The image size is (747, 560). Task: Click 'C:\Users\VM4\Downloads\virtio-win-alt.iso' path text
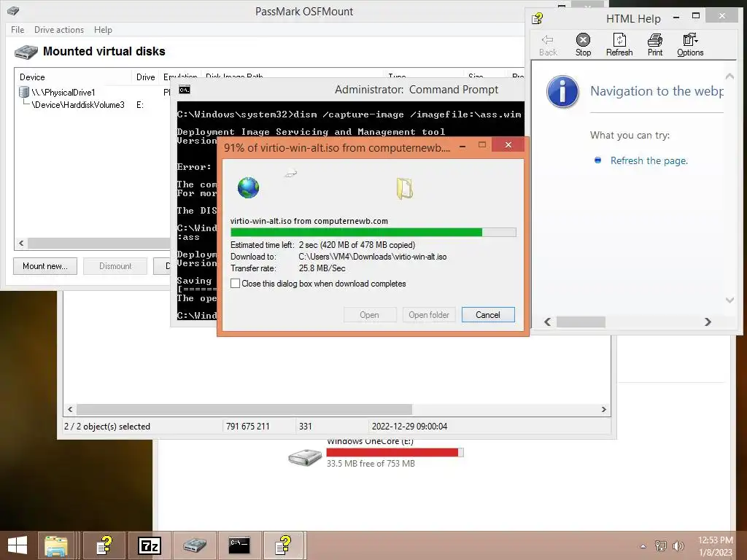373,257
